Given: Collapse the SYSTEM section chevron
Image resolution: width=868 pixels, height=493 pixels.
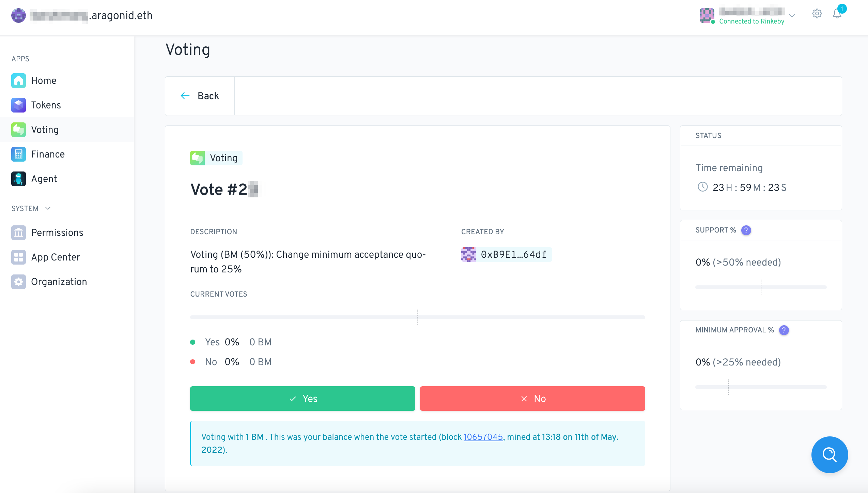Looking at the screenshot, I should (x=48, y=208).
